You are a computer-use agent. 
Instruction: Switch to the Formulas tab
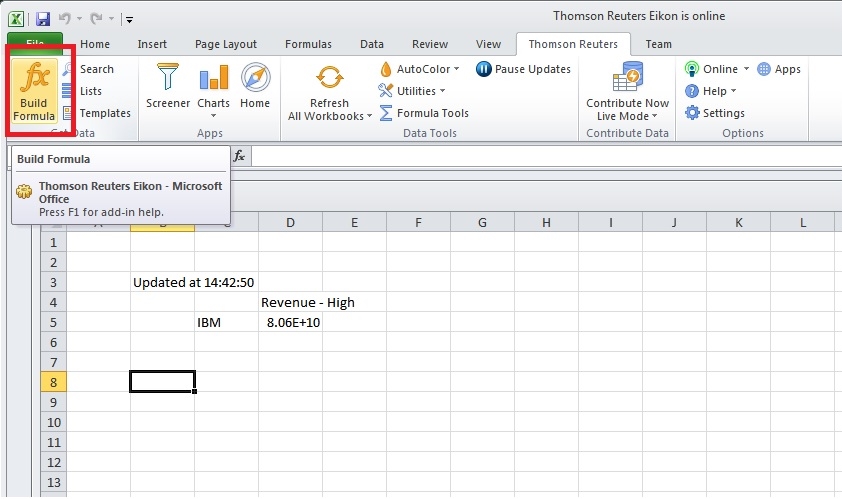[308, 44]
